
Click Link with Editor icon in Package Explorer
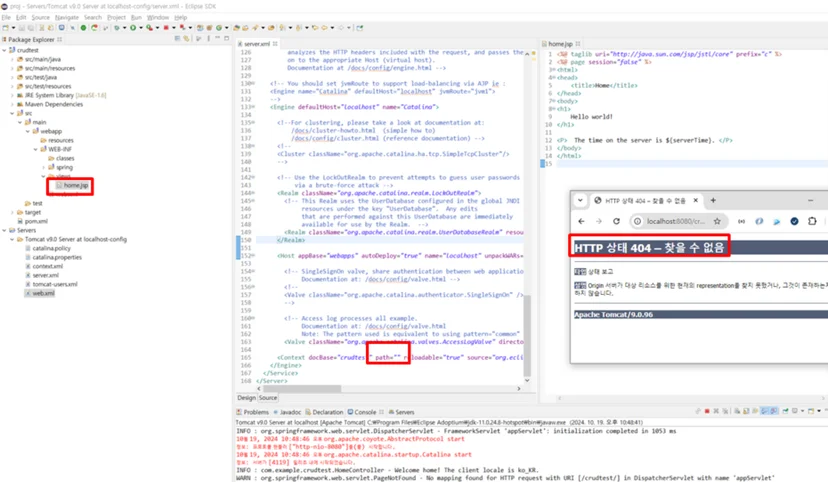click(x=186, y=39)
